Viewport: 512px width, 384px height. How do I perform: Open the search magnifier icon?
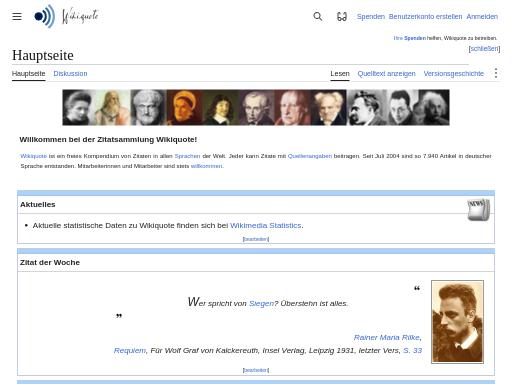pos(318,16)
